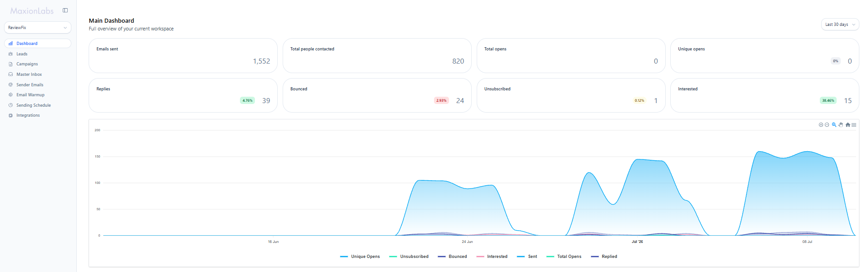Click the 820 people contacted value
Viewport: 868px width, 272px height.
point(458,61)
